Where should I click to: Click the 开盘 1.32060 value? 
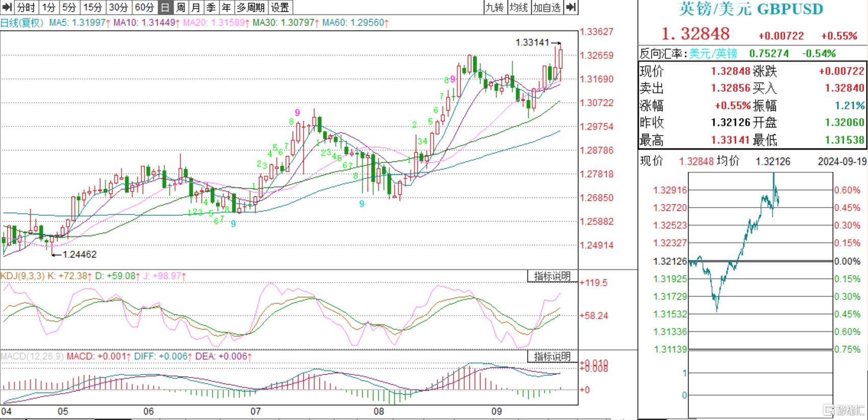click(845, 122)
